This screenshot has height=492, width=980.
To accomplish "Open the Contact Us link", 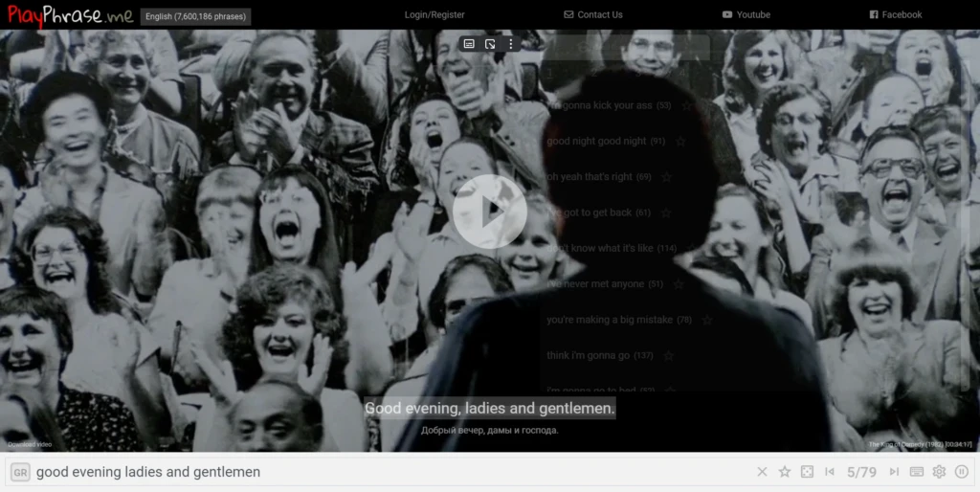I will pyautogui.click(x=593, y=15).
